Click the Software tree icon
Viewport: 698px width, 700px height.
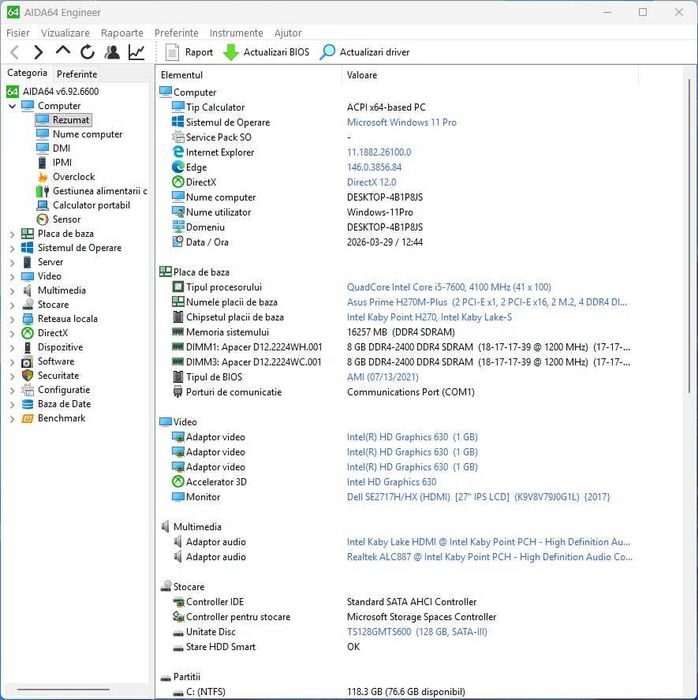point(28,362)
